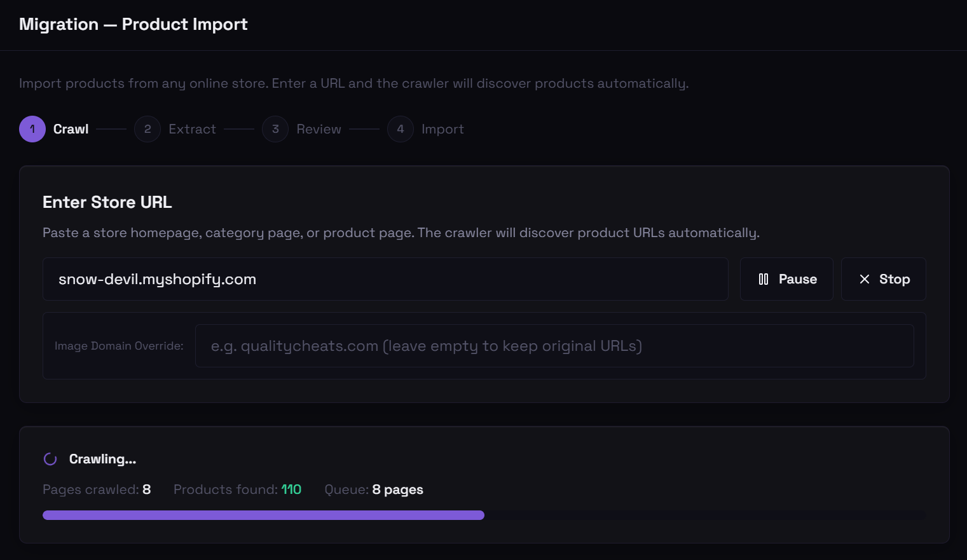Click the step 3 Review circle icon

pyautogui.click(x=275, y=129)
